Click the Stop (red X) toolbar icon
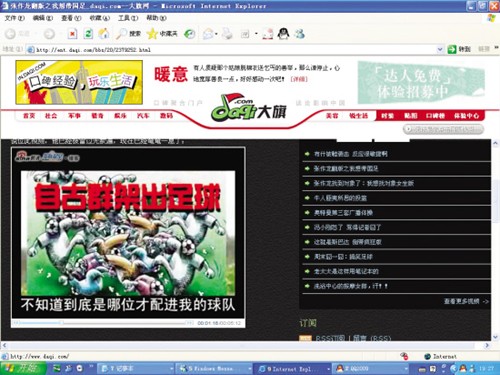Image resolution: width=500 pixels, height=375 pixels. pos(72,34)
